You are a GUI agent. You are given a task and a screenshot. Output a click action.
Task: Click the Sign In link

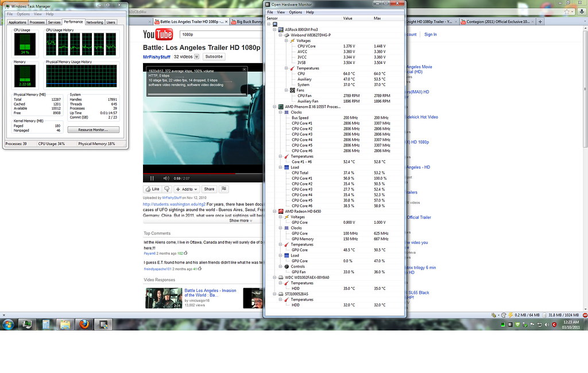(x=431, y=34)
